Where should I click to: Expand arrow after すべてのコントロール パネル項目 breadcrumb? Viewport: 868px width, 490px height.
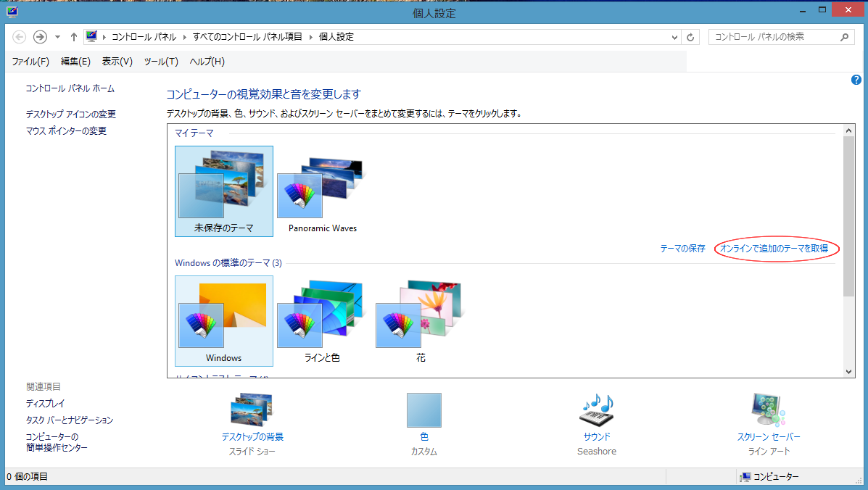coord(310,37)
